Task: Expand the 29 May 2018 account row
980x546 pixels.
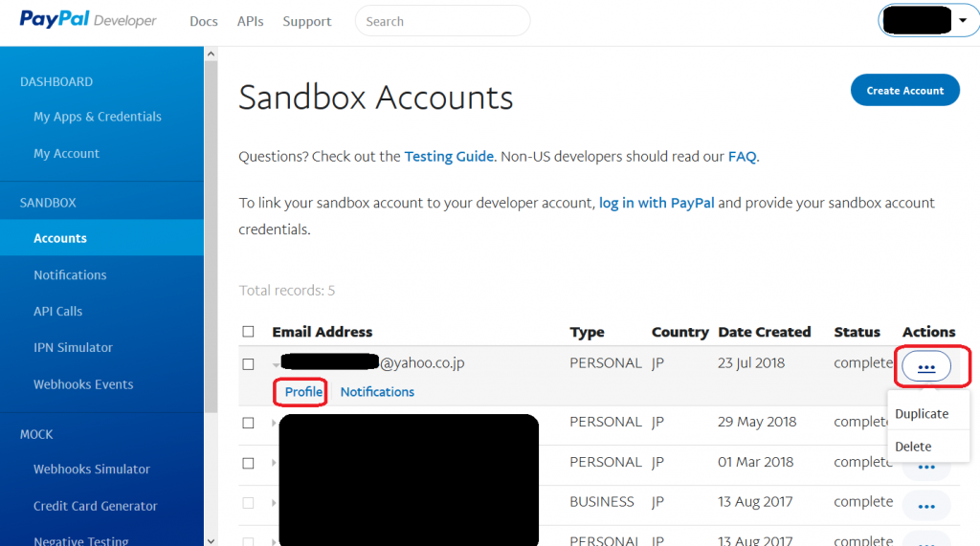Action: [x=276, y=423]
